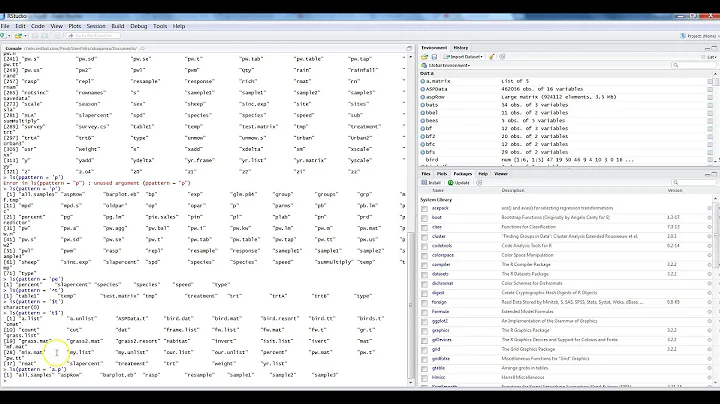This screenshot has width=720, height=404.
Task: Refresh the Environment pane
Action: coord(502,57)
